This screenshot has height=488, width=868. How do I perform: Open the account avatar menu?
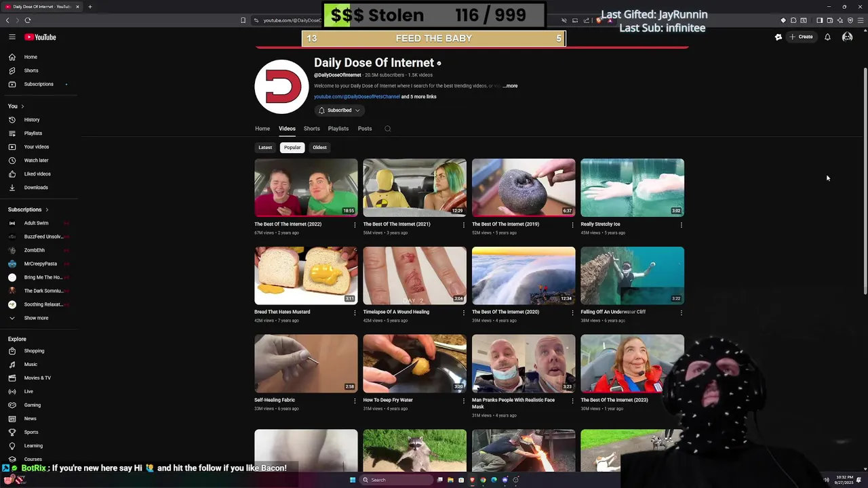[847, 37]
